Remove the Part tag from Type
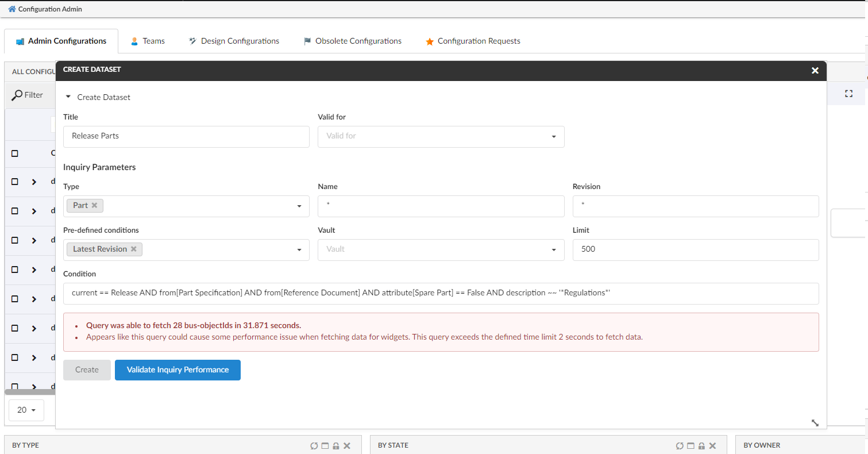Viewport: 868px width, 454px height. pos(95,205)
